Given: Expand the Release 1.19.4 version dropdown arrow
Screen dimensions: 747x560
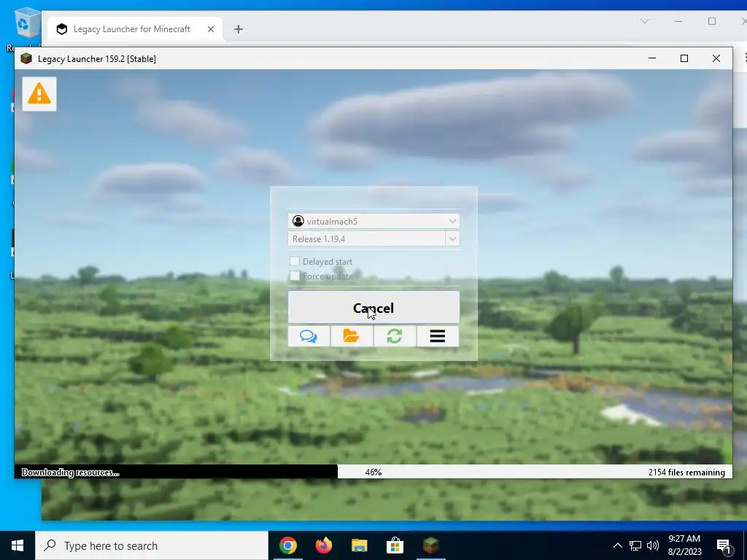Looking at the screenshot, I should pyautogui.click(x=452, y=238).
